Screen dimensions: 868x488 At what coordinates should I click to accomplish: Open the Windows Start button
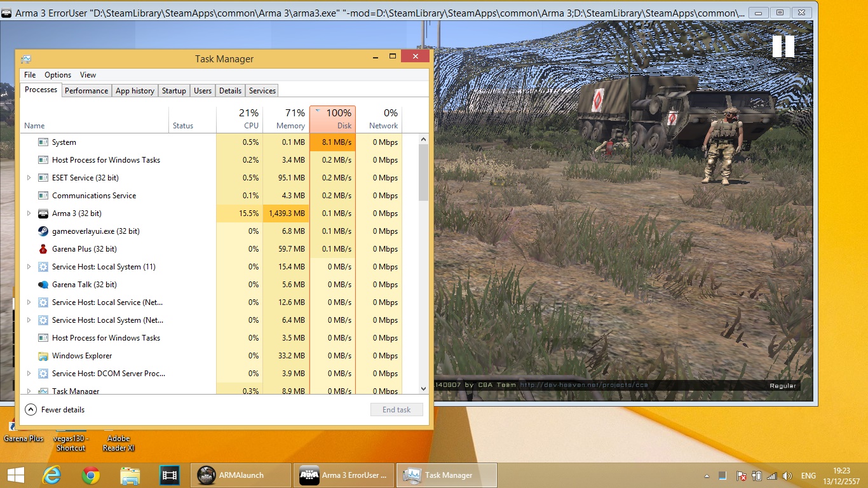[x=15, y=475]
